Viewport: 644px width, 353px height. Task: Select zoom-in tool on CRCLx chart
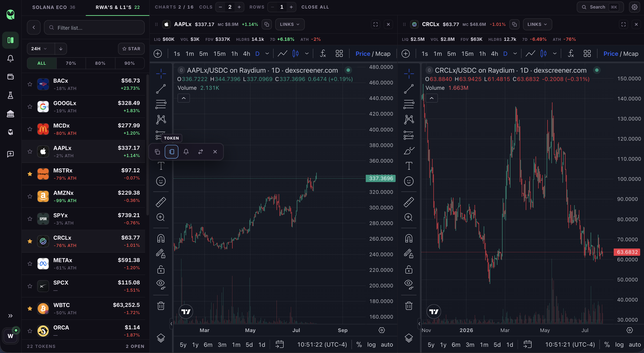409,217
